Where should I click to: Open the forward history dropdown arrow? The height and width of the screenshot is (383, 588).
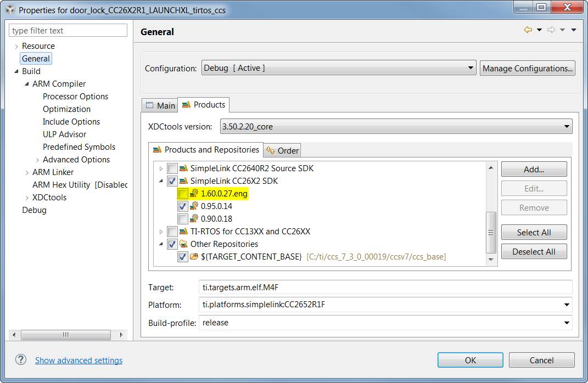click(563, 30)
